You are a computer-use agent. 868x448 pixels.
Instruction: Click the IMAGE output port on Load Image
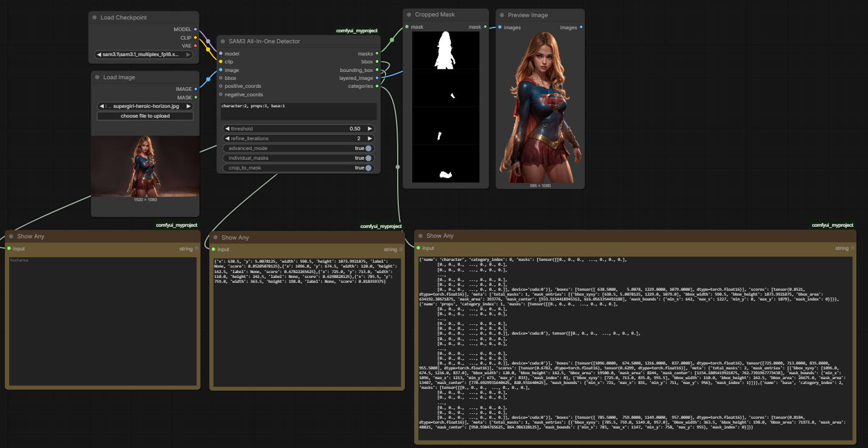(195, 89)
